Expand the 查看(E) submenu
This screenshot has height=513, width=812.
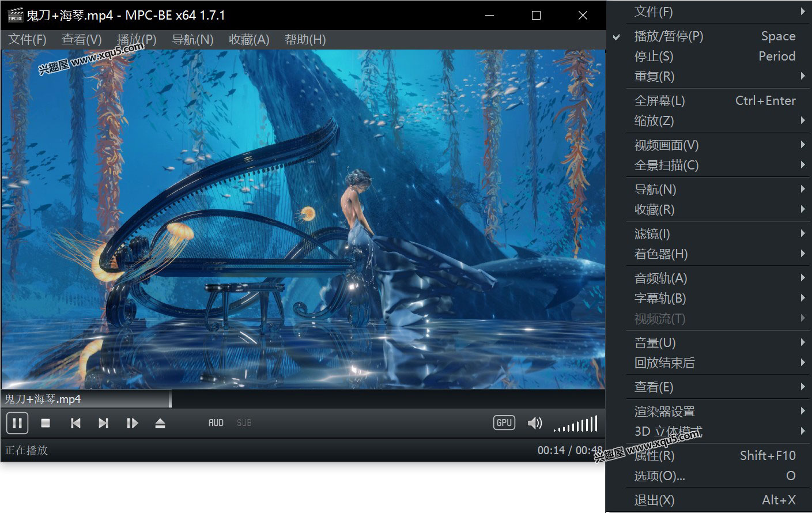click(709, 387)
